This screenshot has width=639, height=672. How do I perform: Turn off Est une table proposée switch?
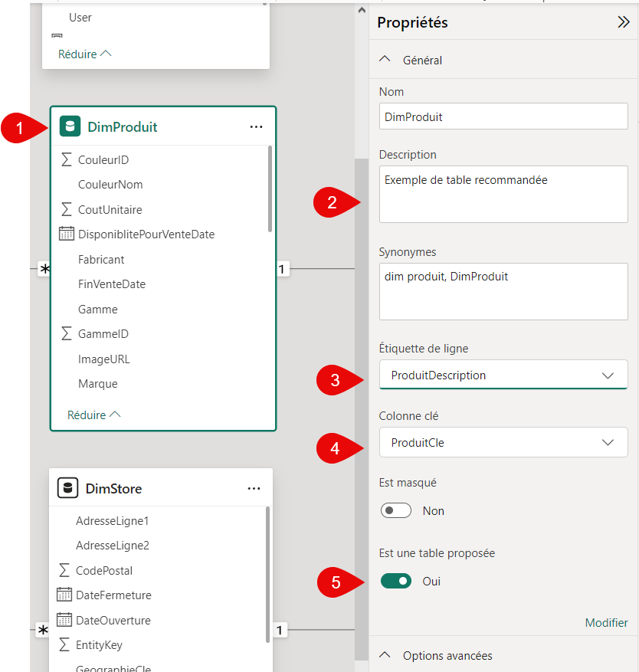(x=396, y=581)
